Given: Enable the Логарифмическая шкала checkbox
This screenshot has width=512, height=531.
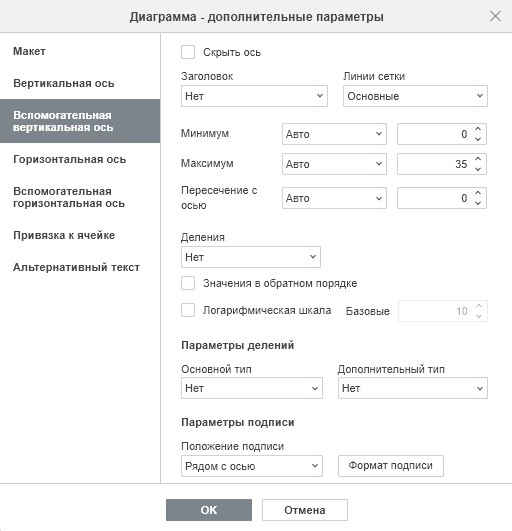Looking at the screenshot, I should (x=188, y=310).
